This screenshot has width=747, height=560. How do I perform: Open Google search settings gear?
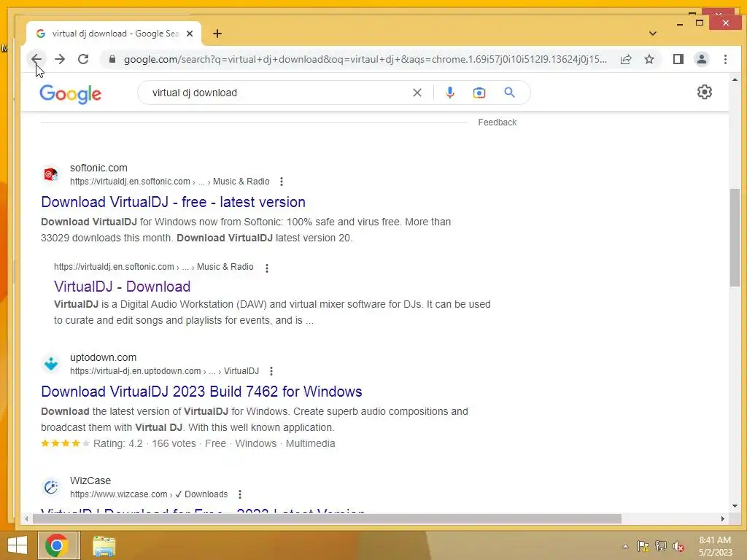(704, 92)
